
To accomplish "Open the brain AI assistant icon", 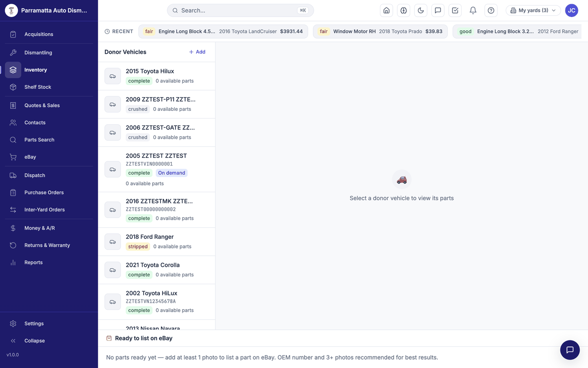I will tap(404, 10).
